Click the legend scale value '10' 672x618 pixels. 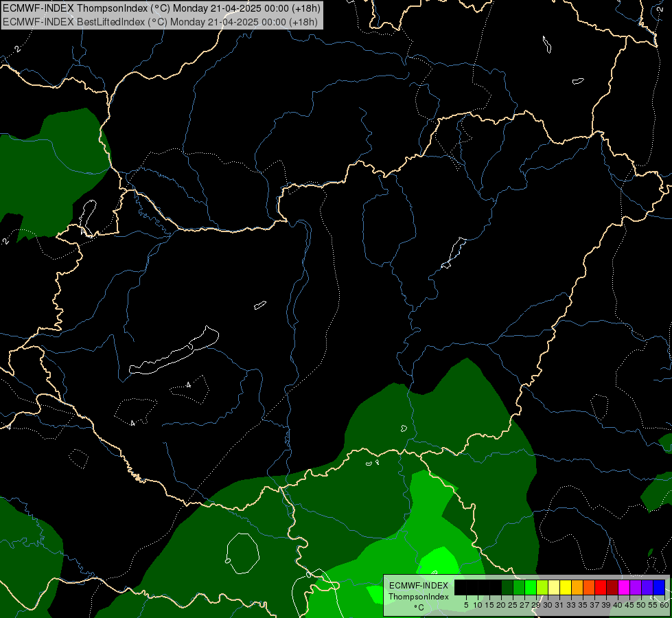point(478,605)
